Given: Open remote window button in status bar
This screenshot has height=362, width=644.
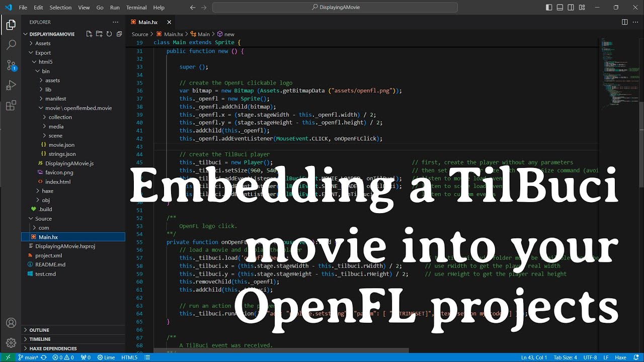Looking at the screenshot, I should 7,357.
